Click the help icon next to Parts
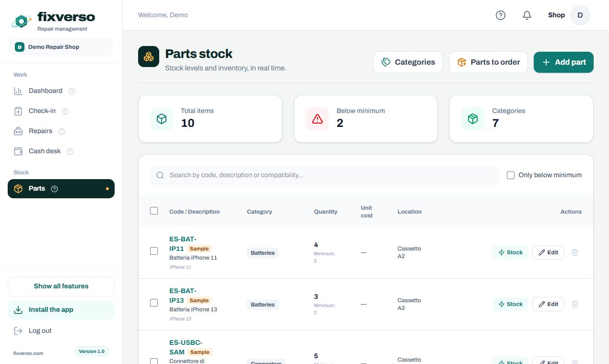Viewport: 609px width, 364px height. click(55, 189)
